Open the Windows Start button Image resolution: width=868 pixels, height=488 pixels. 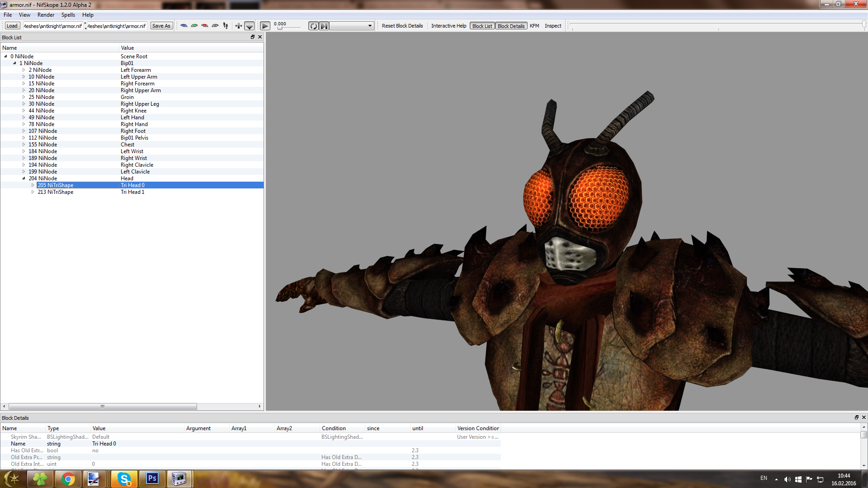12,479
